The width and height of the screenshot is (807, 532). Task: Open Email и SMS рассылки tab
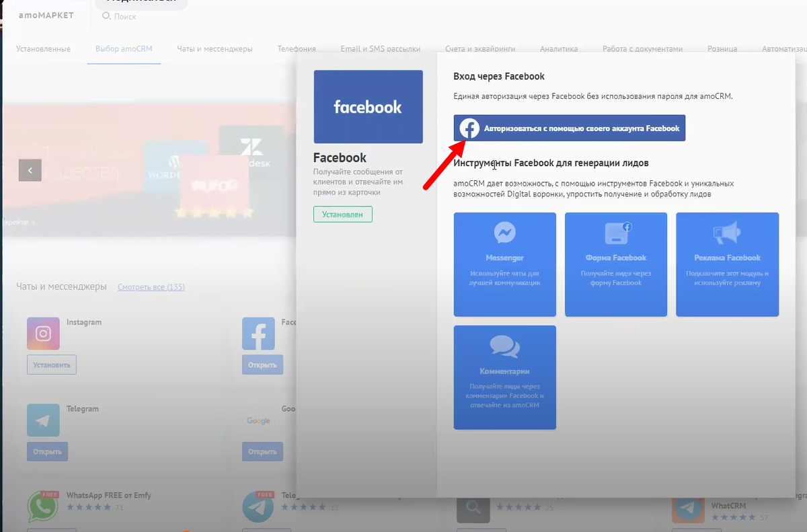[380, 48]
